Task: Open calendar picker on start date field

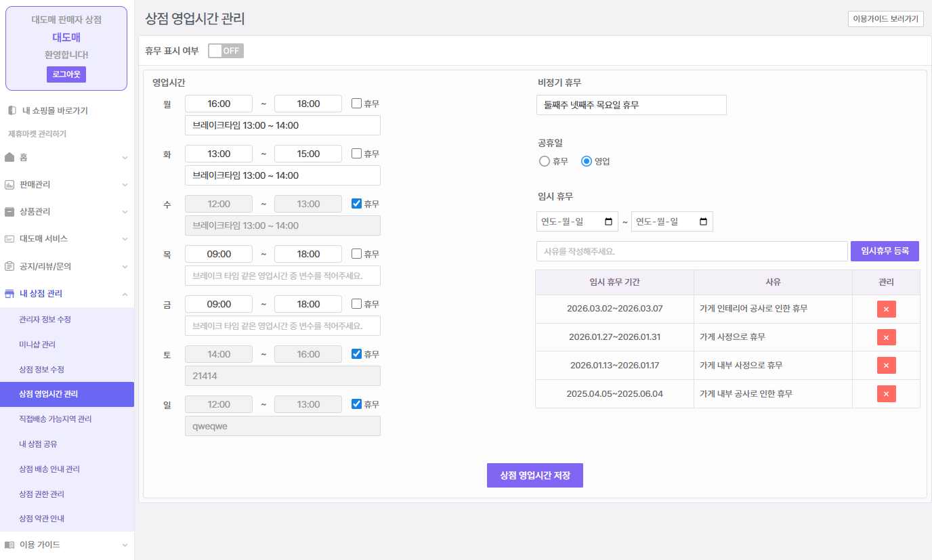Action: point(608,221)
